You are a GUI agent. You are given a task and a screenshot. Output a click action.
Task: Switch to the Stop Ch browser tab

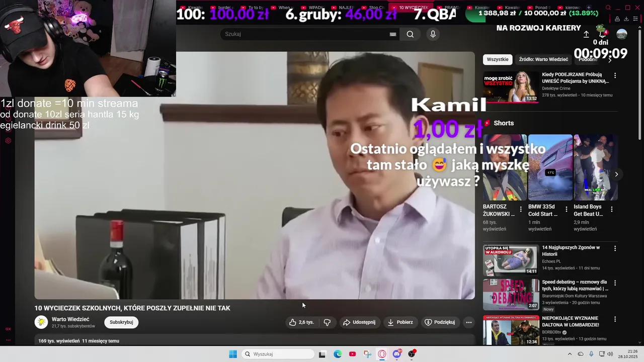pyautogui.click(x=373, y=8)
